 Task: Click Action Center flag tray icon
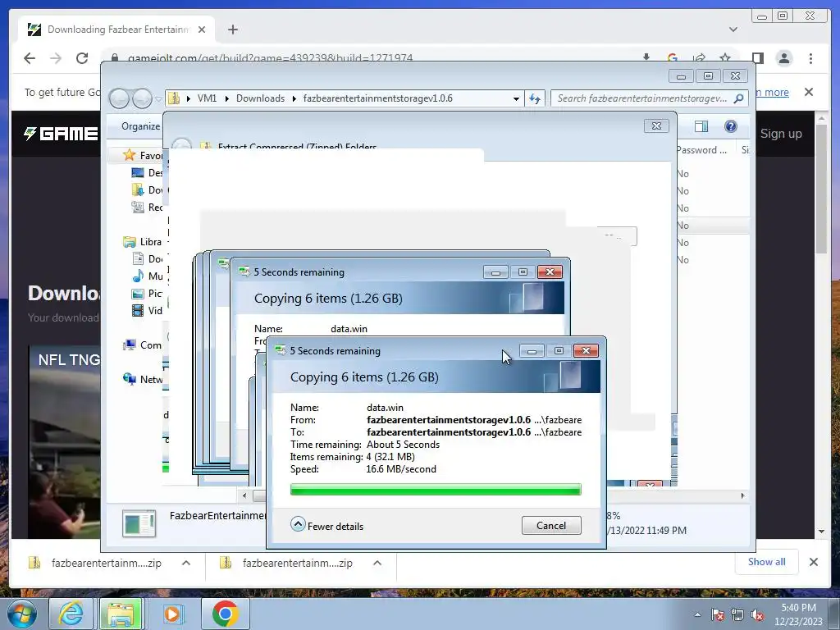point(717,614)
